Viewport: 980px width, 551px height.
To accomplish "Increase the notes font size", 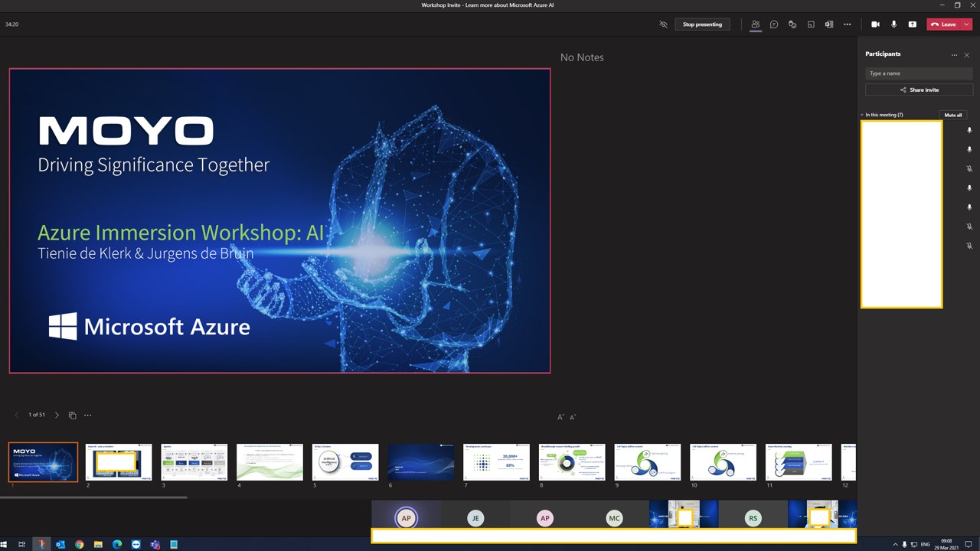I will (560, 417).
